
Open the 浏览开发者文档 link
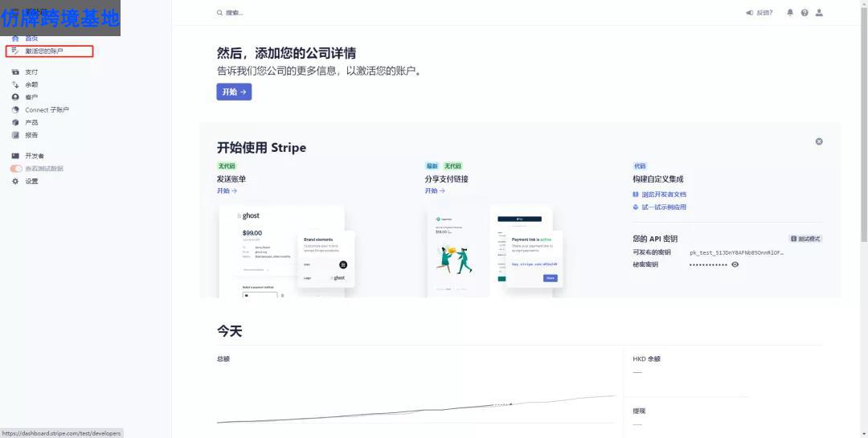664,194
